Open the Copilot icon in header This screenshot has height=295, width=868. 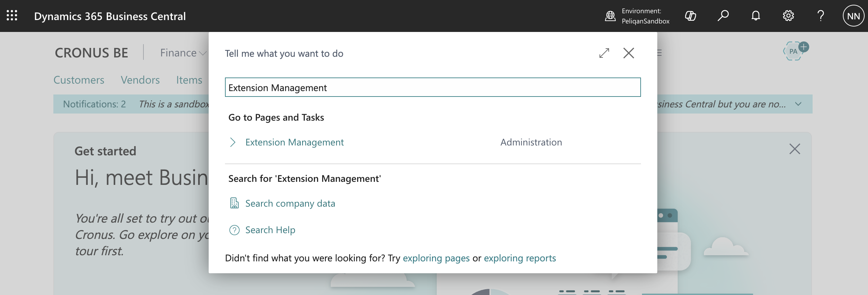[x=690, y=16]
